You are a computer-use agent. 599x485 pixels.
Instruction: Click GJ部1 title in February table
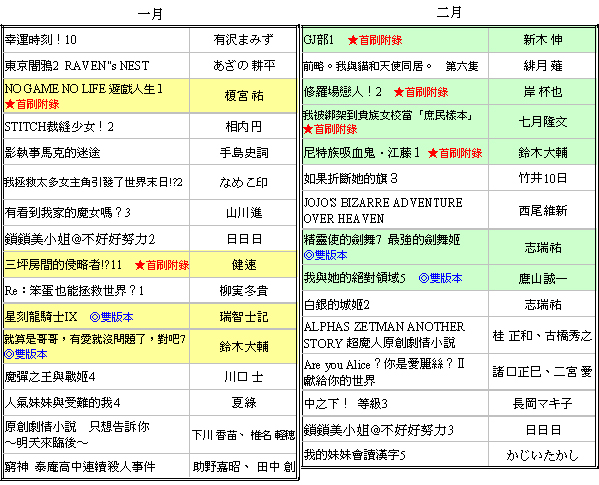coord(319,39)
